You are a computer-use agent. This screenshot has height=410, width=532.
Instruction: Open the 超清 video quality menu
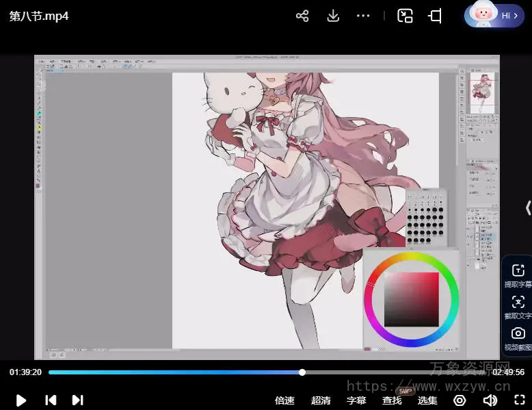coord(321,400)
